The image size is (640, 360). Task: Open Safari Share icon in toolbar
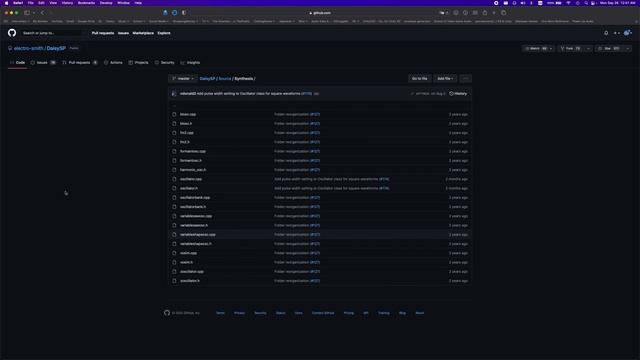click(x=485, y=13)
